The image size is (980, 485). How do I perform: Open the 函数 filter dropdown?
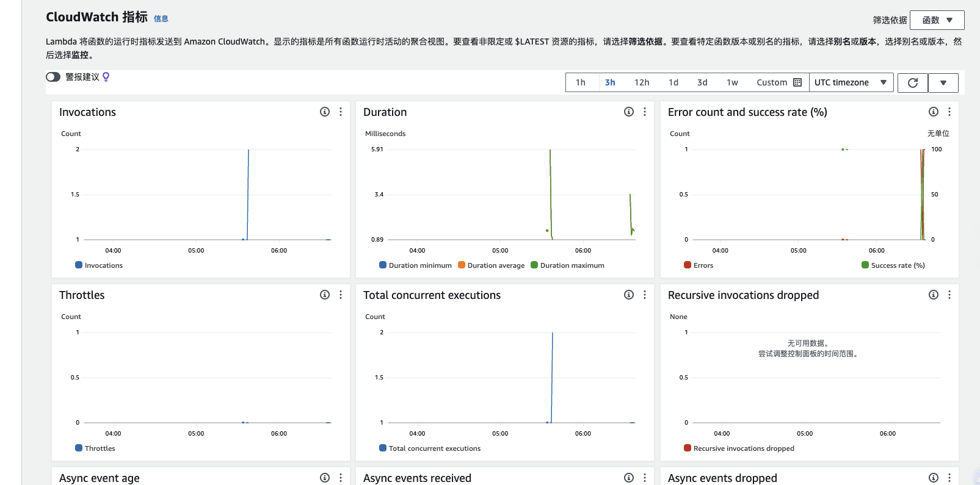coord(937,20)
